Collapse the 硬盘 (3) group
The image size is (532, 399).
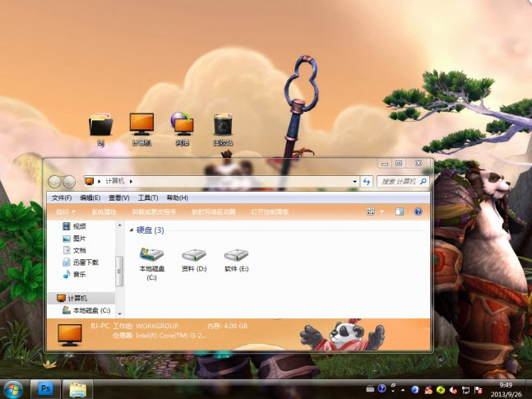click(x=132, y=230)
